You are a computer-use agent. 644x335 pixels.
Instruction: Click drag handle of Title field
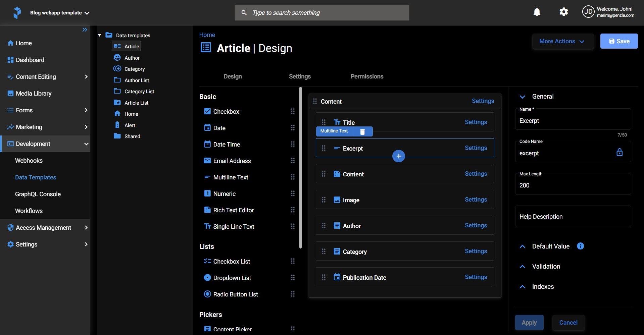(x=324, y=122)
